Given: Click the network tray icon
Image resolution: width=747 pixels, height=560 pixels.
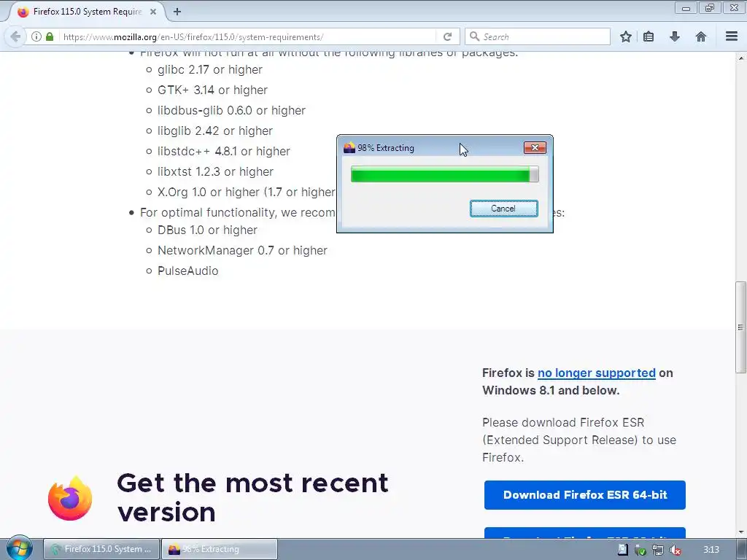Looking at the screenshot, I should click(x=658, y=550).
